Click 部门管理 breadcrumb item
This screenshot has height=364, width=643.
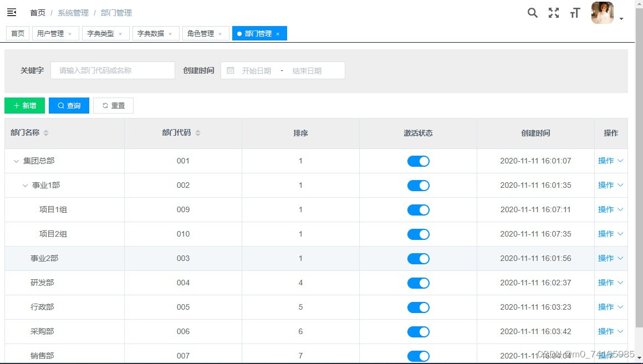click(116, 13)
